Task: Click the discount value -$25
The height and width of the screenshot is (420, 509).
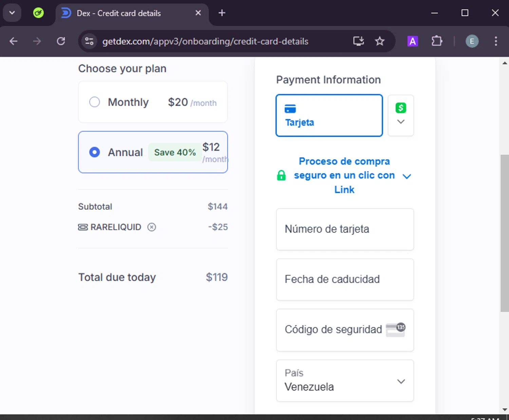Action: coord(218,227)
